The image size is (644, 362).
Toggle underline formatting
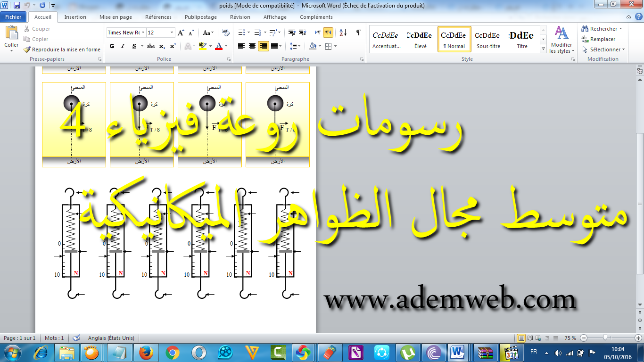point(134,46)
